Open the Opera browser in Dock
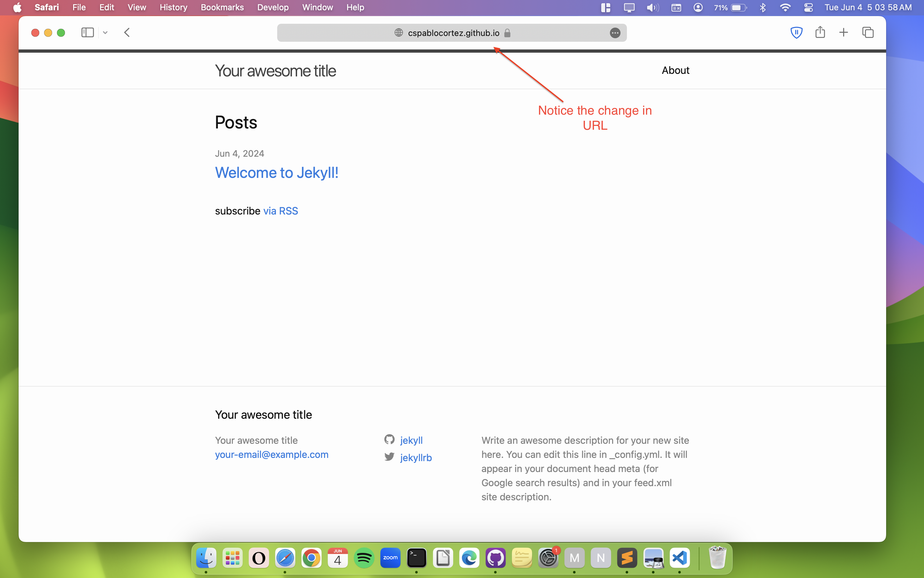Viewport: 924px width, 578px height. [x=259, y=558]
